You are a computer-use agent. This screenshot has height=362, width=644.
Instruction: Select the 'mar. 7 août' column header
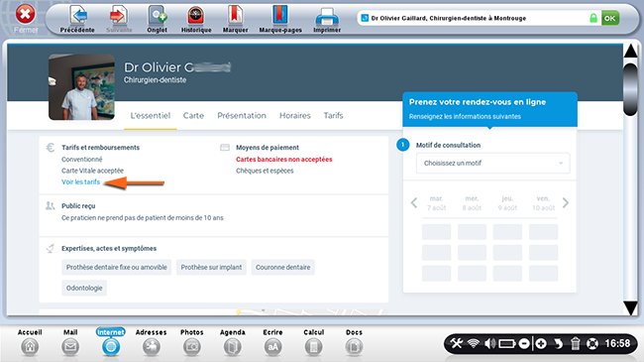tap(436, 203)
